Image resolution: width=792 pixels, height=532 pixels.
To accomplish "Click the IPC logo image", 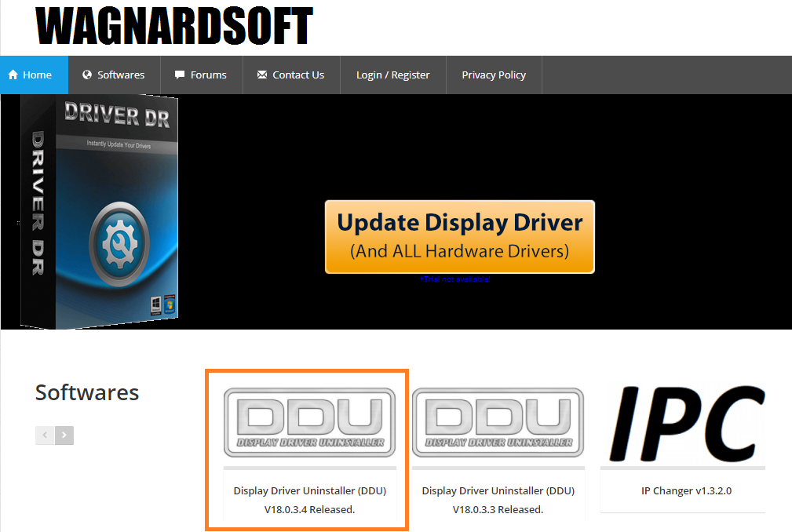I will pos(687,424).
